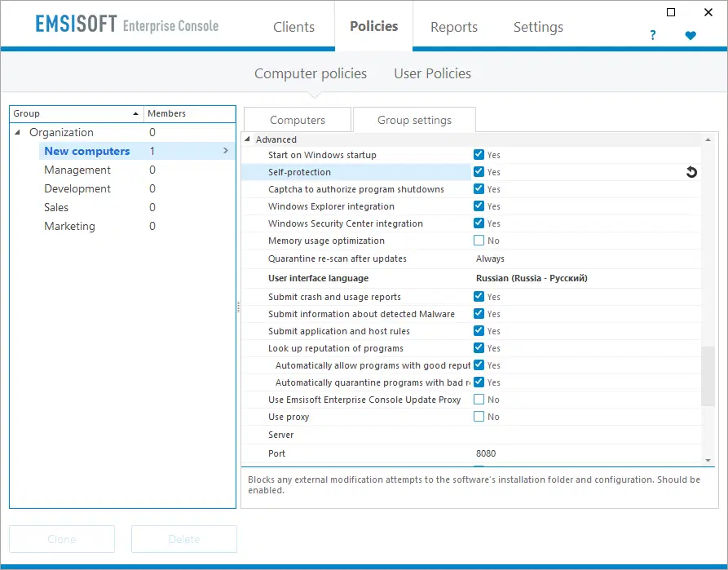
Task: Open Quarantine re-scan after updates dropdown value
Action: point(490,258)
